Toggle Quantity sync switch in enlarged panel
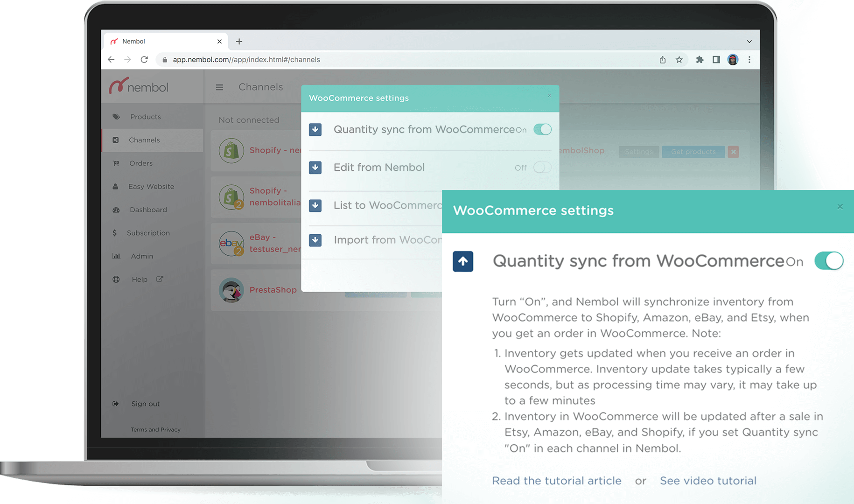Image resolution: width=854 pixels, height=504 pixels. [x=829, y=261]
